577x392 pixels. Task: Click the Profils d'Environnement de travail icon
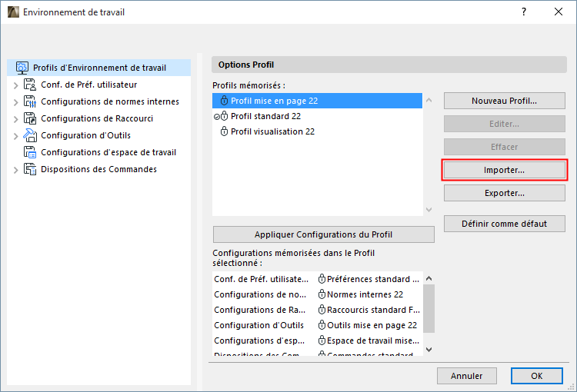[22, 68]
